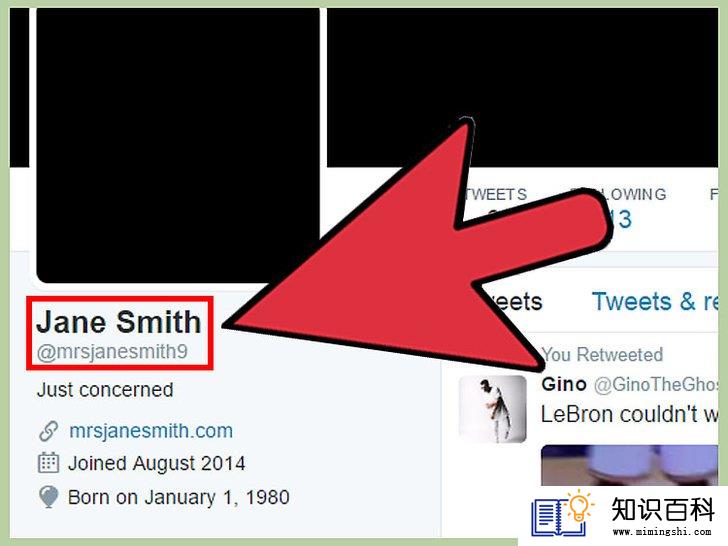Click the link chain icon beside website
The image size is (728, 546).
point(48,431)
